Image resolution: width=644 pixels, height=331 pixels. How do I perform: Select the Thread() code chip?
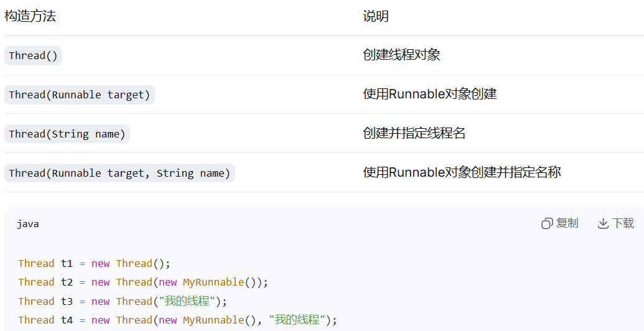[33, 55]
